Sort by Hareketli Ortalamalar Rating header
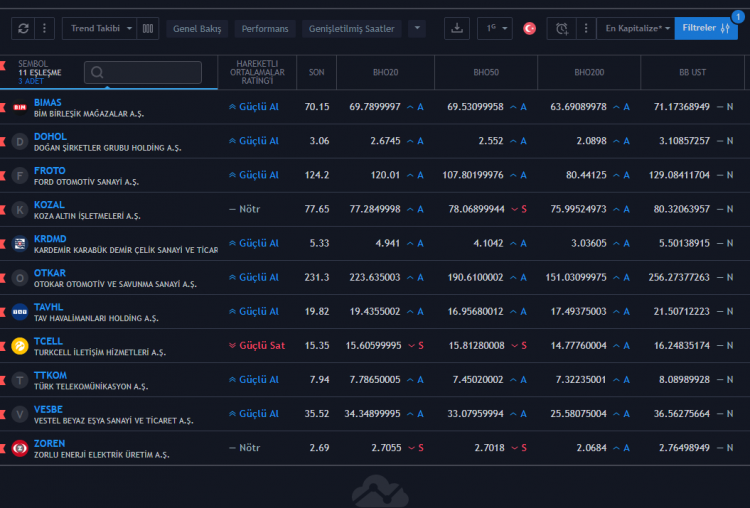The width and height of the screenshot is (750, 508). pyautogui.click(x=257, y=72)
